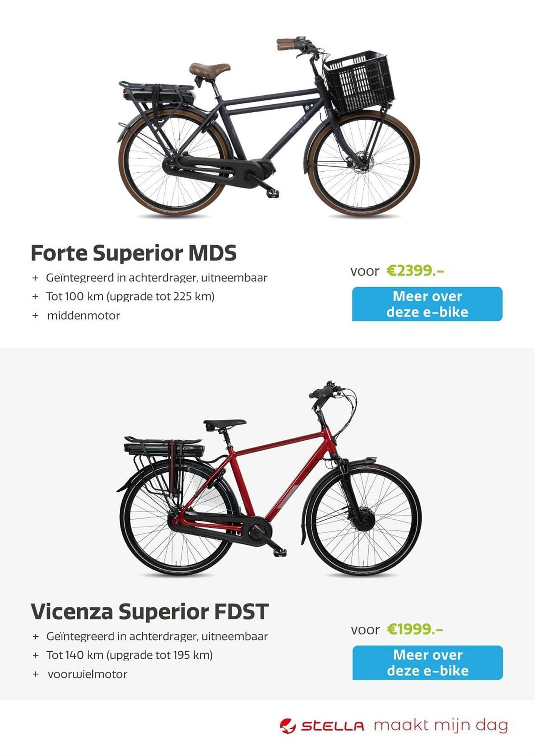
Task: Click the plus bullet beside middenmotor
Action: [x=36, y=316]
